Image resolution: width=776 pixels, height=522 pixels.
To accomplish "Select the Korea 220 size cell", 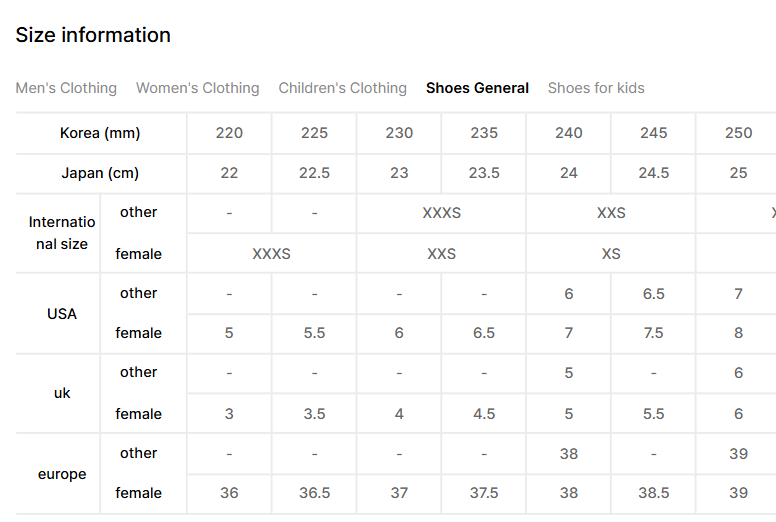I will coord(229,133).
